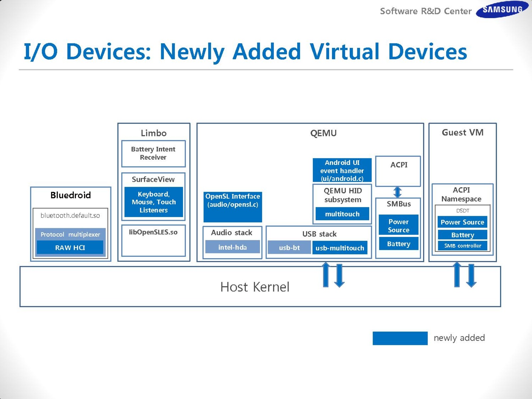Click the down arrow below usb-multitouch
532x399 pixels.
(339, 275)
